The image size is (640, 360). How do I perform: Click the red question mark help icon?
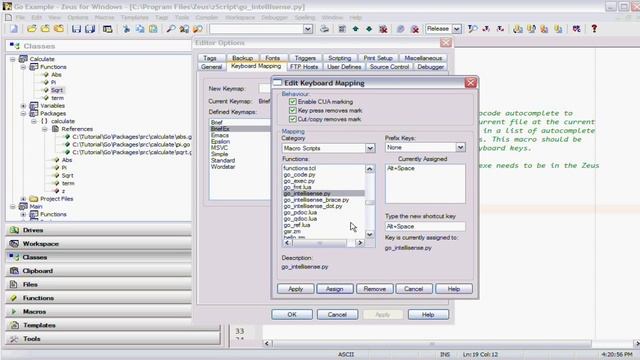click(x=594, y=29)
